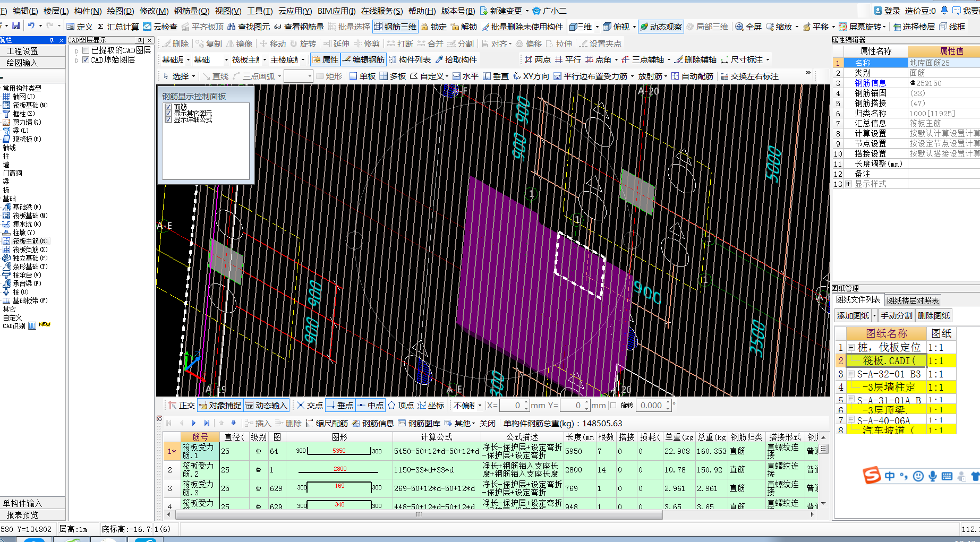Viewport: 980px width, 542px height.
Task: Switch to 图纸楼层对照表 tab
Action: pos(913,300)
